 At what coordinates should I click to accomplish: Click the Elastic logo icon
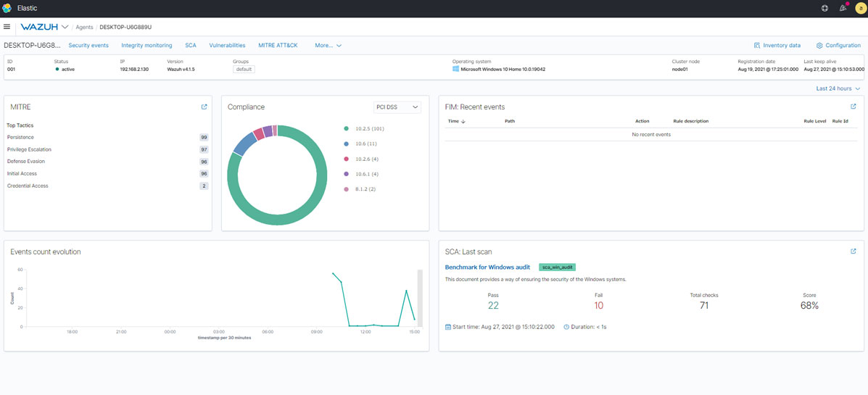tap(7, 8)
